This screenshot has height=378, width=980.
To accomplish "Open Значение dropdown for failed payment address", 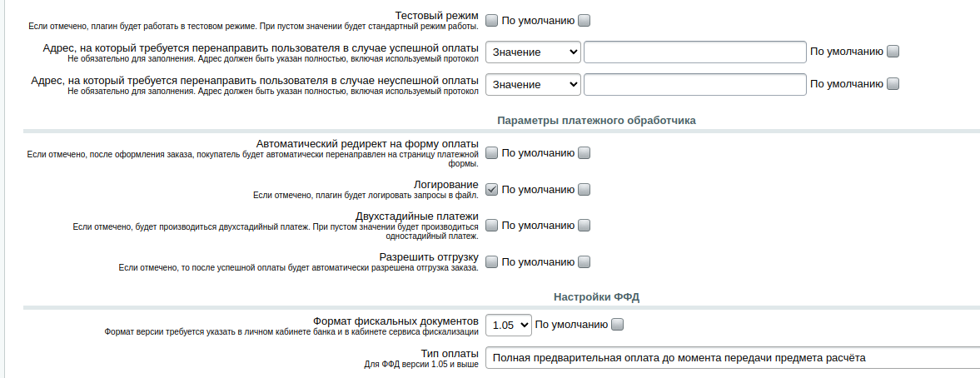I will pos(533,84).
